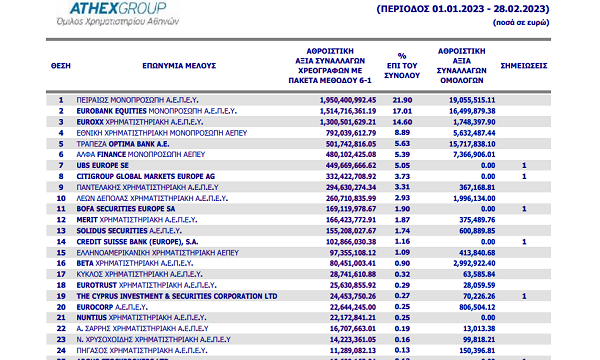Screen dimensions: 600x360
Task: Select the EUROXX ΧΡΗΜΑΤΙΣΤΗΡΙΑΚΗ entry
Action: tap(140, 122)
